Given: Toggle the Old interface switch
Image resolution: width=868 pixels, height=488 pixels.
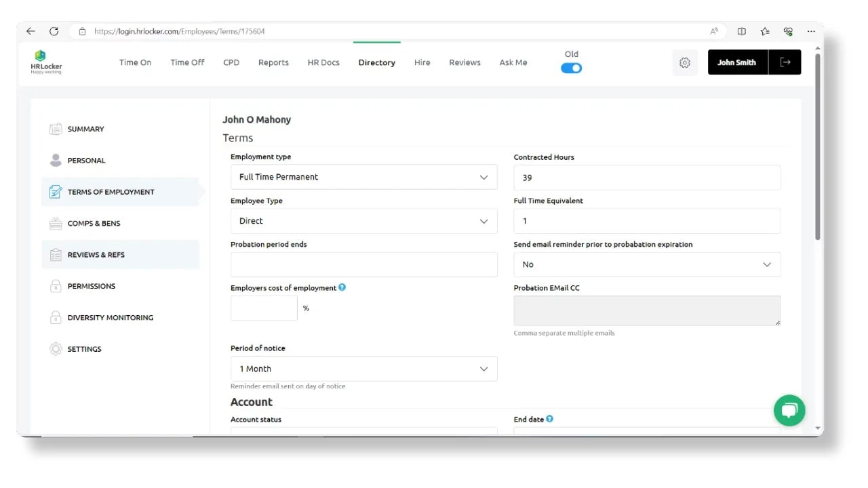Looking at the screenshot, I should coord(571,68).
